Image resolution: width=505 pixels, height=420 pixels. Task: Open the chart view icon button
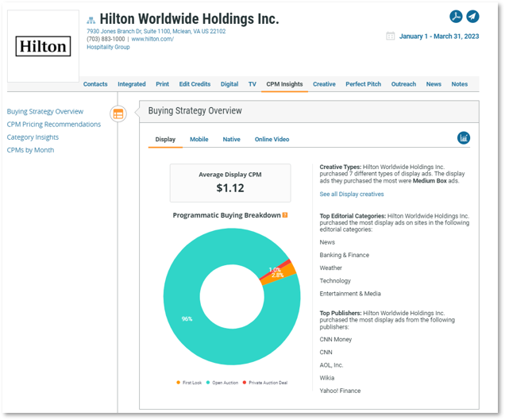click(464, 138)
